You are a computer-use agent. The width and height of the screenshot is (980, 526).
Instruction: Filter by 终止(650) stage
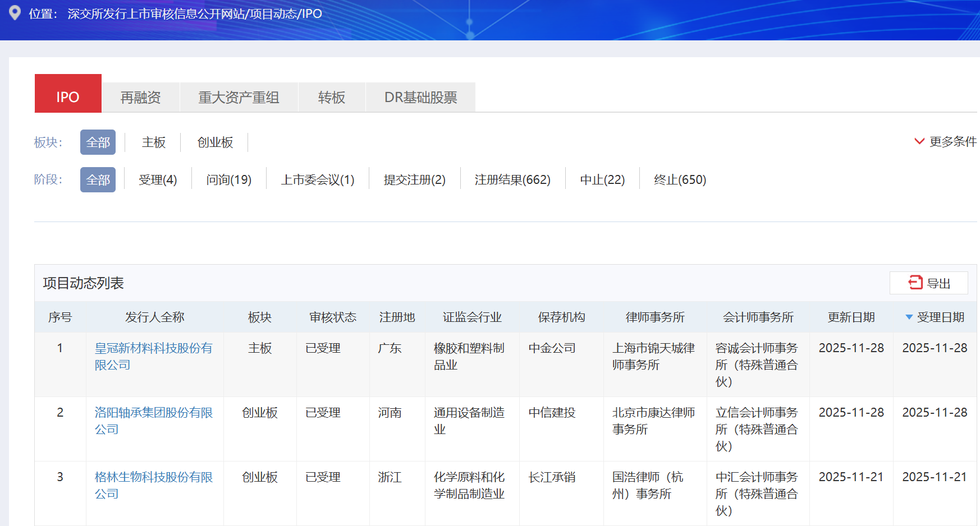(680, 180)
